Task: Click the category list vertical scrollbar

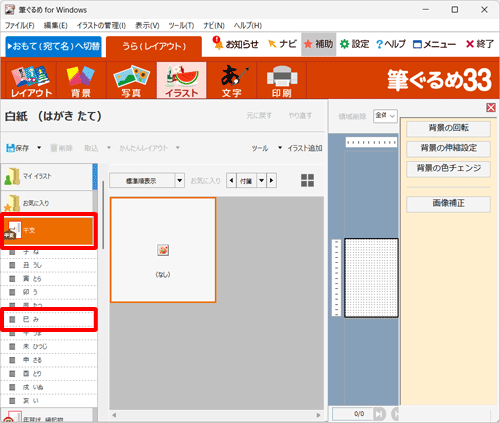Action: coord(103,215)
